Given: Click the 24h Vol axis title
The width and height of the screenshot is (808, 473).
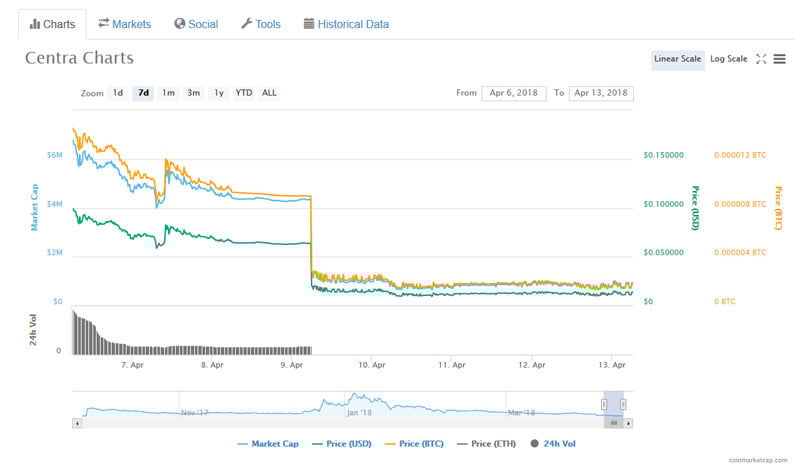Looking at the screenshot, I should 32,330.
